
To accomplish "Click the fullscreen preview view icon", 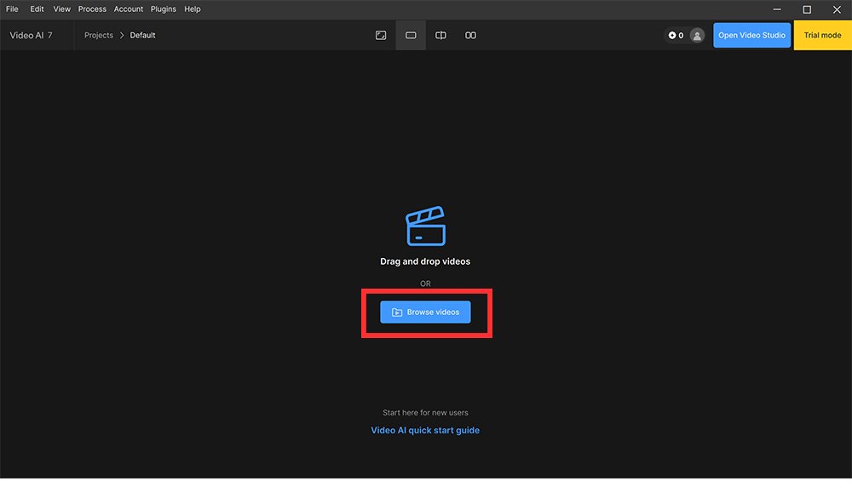I will pos(381,36).
